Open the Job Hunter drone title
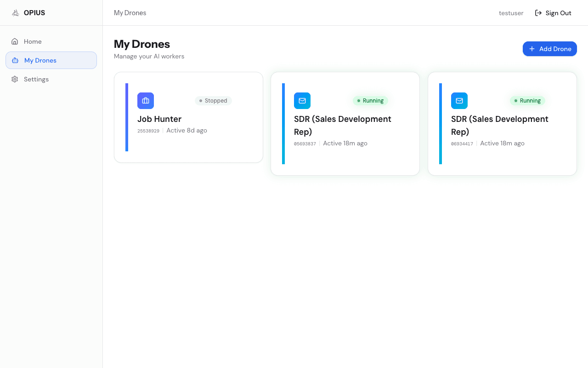The image size is (588, 368). [159, 119]
